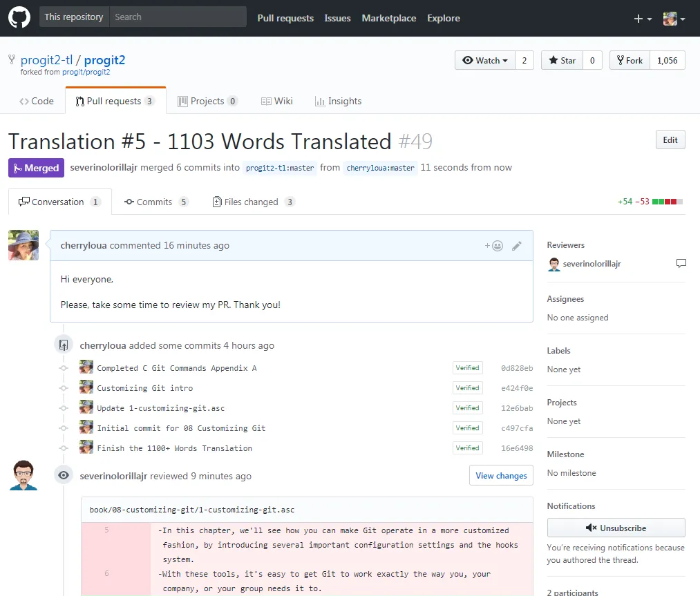Screen dimensions: 700x596
Task: View the forks count 1,056
Action: [x=667, y=60]
